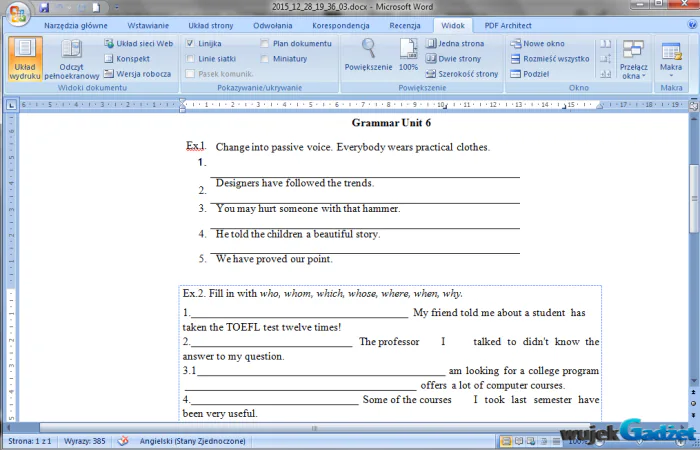Screen dimensions: 700x450
Task: Click Podziel to split the window
Action: pyautogui.click(x=530, y=74)
